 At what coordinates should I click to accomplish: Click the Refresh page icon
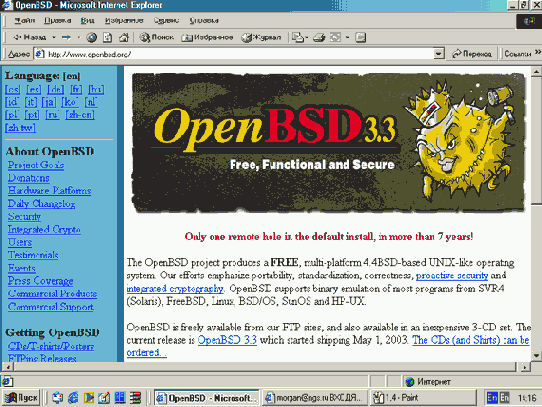(108, 37)
